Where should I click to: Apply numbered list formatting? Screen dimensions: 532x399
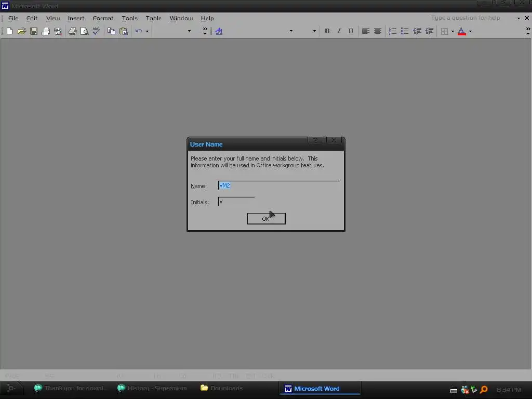pyautogui.click(x=393, y=31)
